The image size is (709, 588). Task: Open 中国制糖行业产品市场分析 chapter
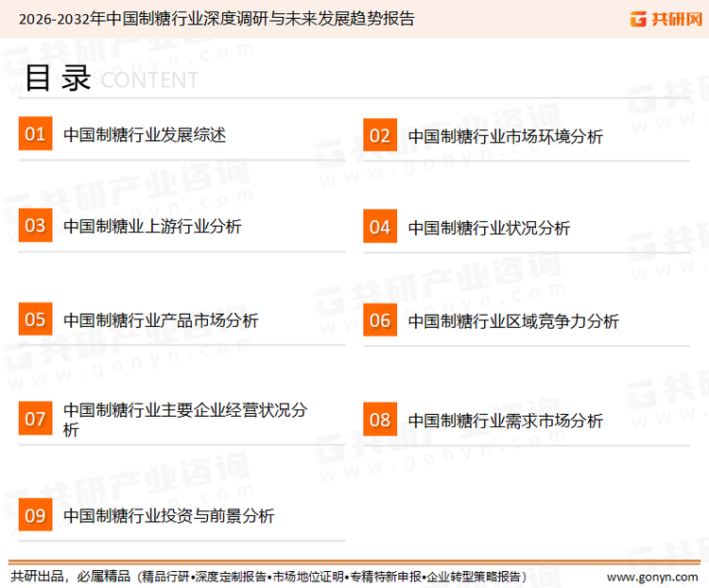pos(160,320)
